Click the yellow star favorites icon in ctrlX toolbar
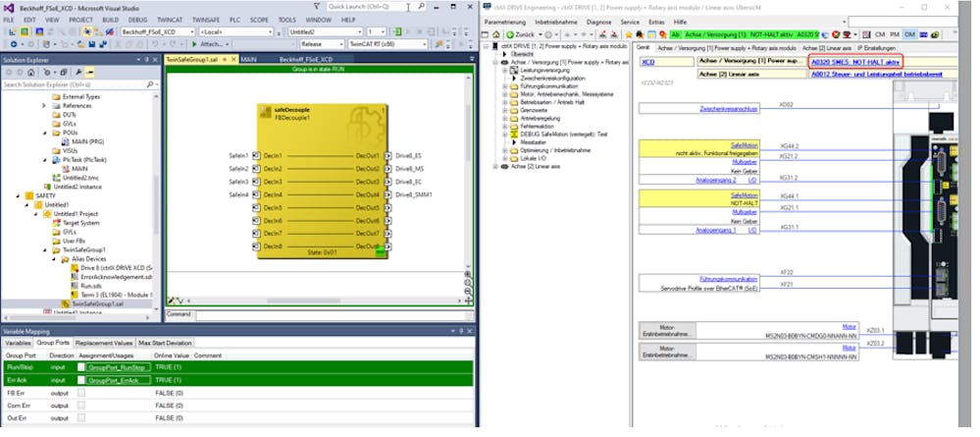980x437 pixels. pyautogui.click(x=630, y=34)
